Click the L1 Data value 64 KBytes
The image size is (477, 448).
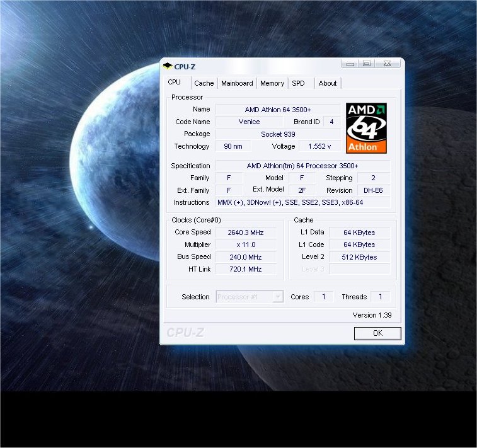tap(359, 233)
